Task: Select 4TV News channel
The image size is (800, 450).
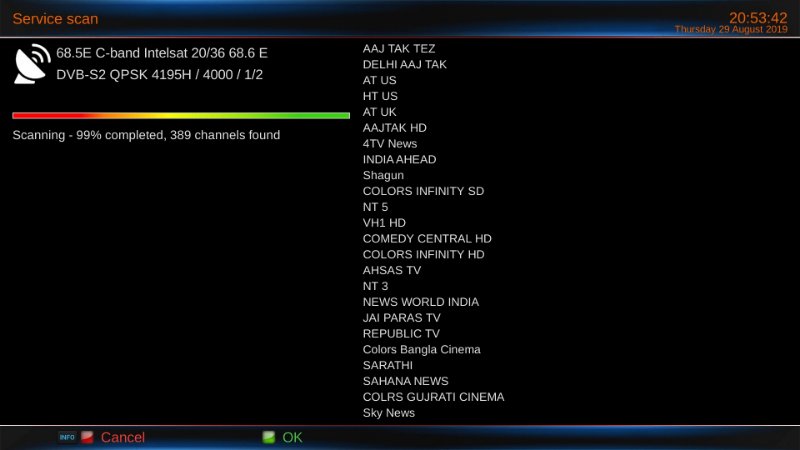Action: [x=390, y=143]
